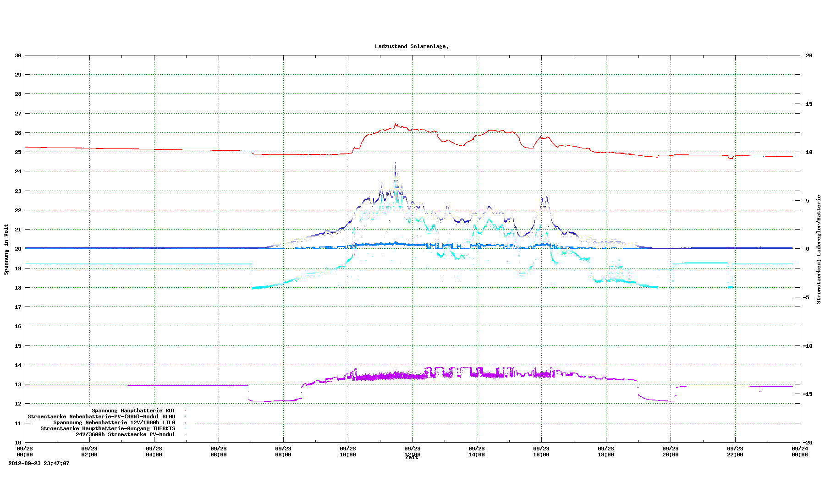Select legend entry Stromstaerke Nebenbatterie-PV-(80W)-Modul BLAU
The height and width of the screenshot is (504, 825).
click(x=101, y=416)
